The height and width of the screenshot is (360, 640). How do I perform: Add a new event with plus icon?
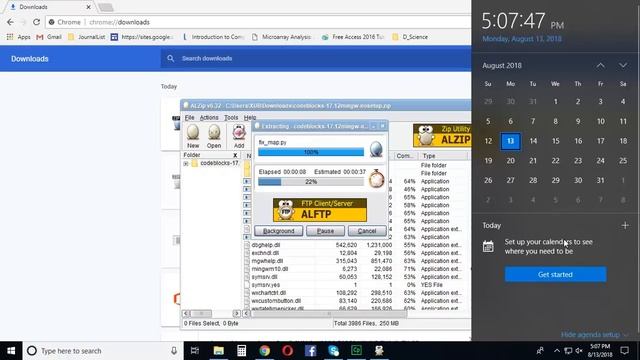(625, 225)
